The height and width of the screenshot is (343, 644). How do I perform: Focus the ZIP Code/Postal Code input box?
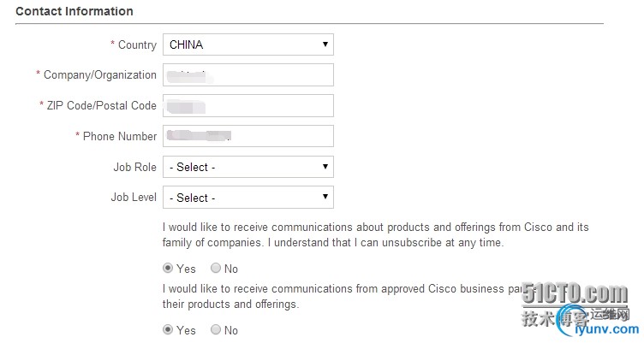click(x=247, y=106)
